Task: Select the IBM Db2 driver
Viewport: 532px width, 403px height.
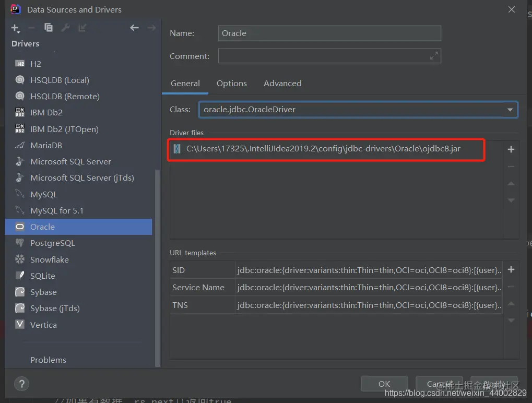Action: click(78, 112)
